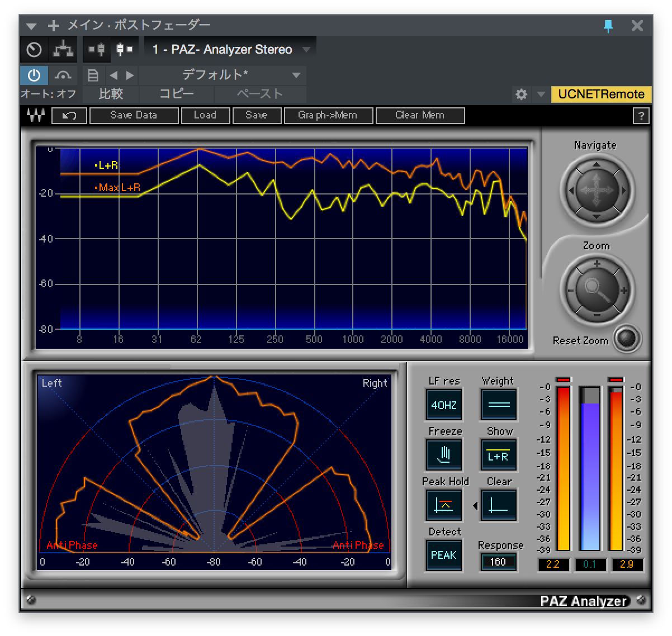The width and height of the screenshot is (672, 636).
Task: Click the left meter clip indicator
Action: coord(564,380)
